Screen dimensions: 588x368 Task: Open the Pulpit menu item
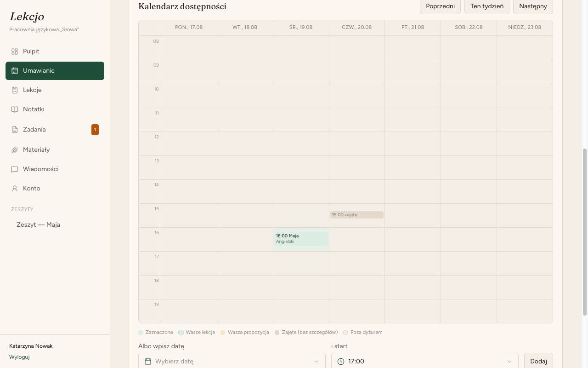point(55,52)
